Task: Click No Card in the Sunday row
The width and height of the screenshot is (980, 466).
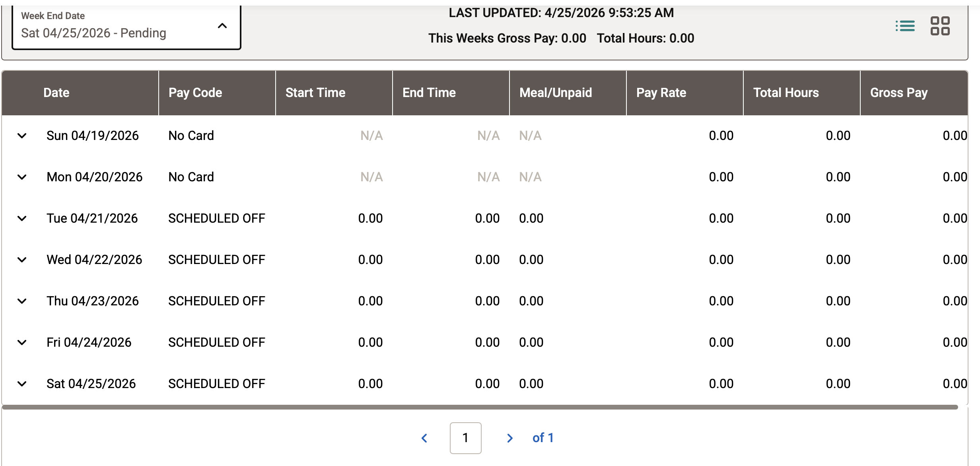Action: (191, 136)
